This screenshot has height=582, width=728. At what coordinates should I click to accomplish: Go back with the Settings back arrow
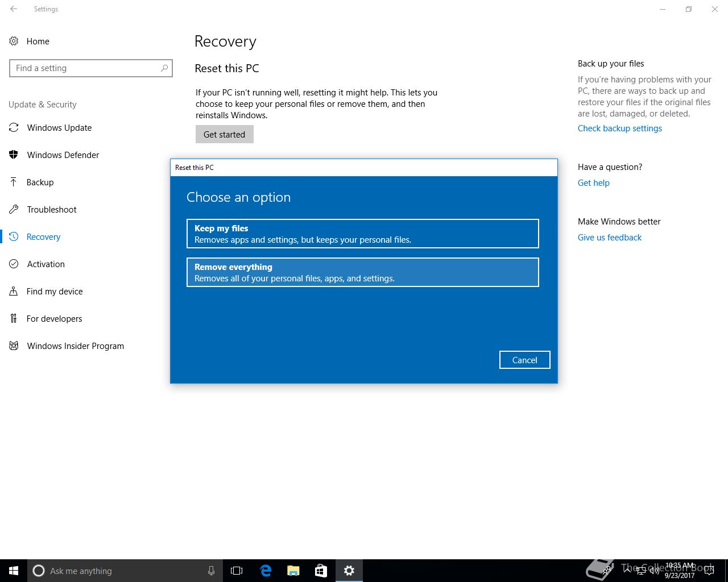pyautogui.click(x=14, y=9)
